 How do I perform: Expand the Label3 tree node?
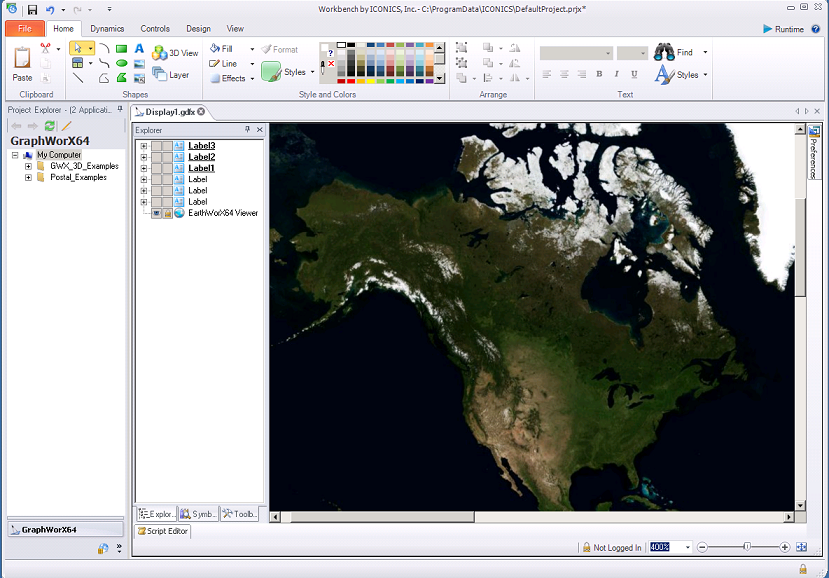[x=143, y=146]
